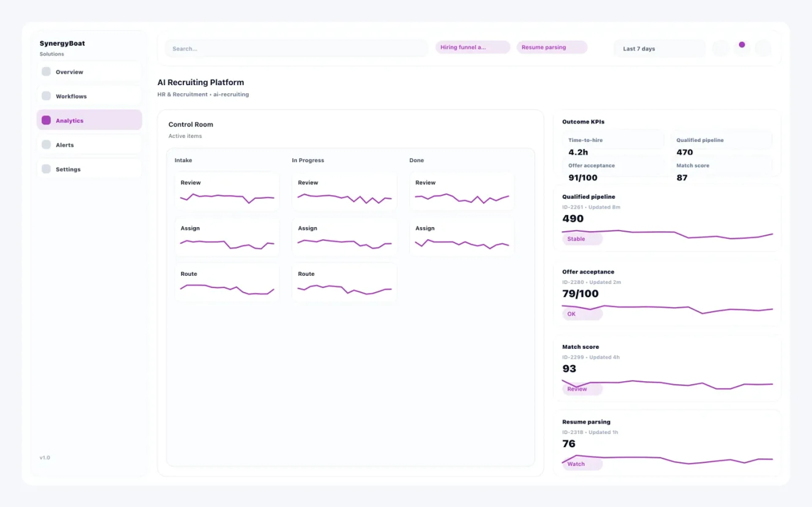Switch to the Analytics section
The image size is (812, 507).
click(69, 120)
